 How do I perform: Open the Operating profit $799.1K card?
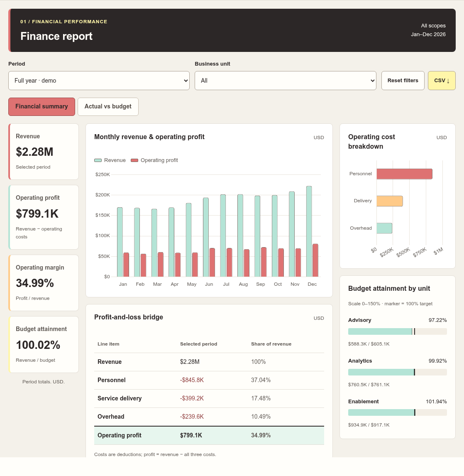[x=43, y=217]
